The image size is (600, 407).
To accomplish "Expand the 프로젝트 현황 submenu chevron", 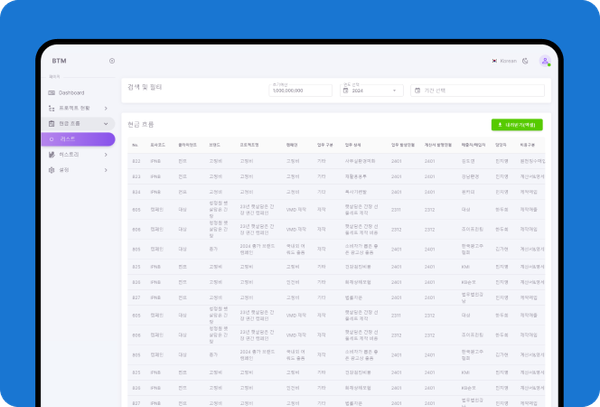I will click(x=107, y=108).
